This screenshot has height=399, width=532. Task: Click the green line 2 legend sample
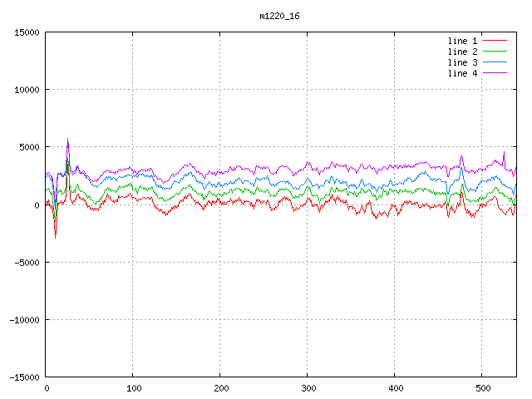click(495, 52)
